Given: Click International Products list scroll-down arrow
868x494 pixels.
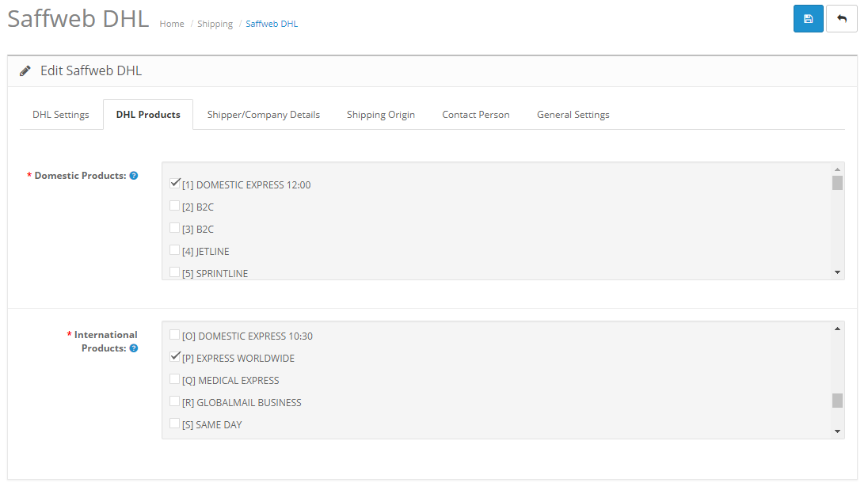Looking at the screenshot, I should tap(838, 431).
